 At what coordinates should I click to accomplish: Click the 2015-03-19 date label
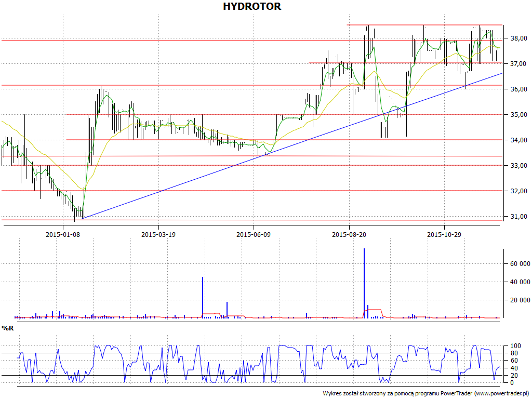coord(158,234)
